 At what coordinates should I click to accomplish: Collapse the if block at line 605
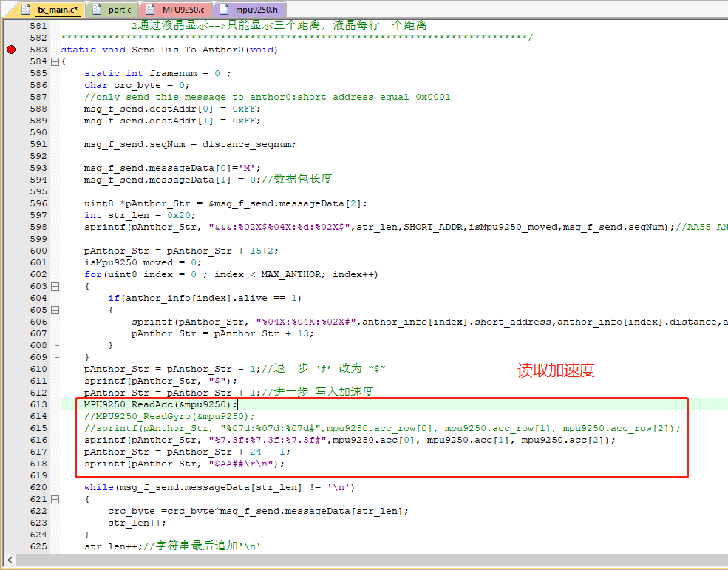(x=55, y=310)
